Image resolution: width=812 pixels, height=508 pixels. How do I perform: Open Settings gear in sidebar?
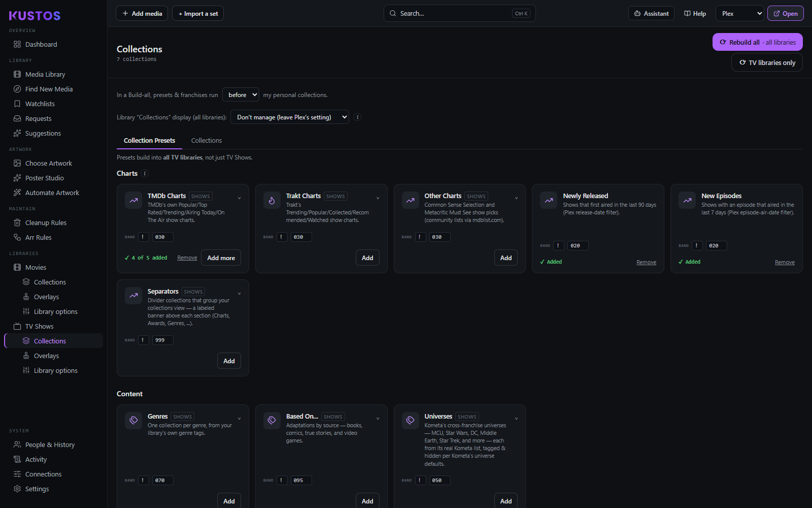pos(17,489)
